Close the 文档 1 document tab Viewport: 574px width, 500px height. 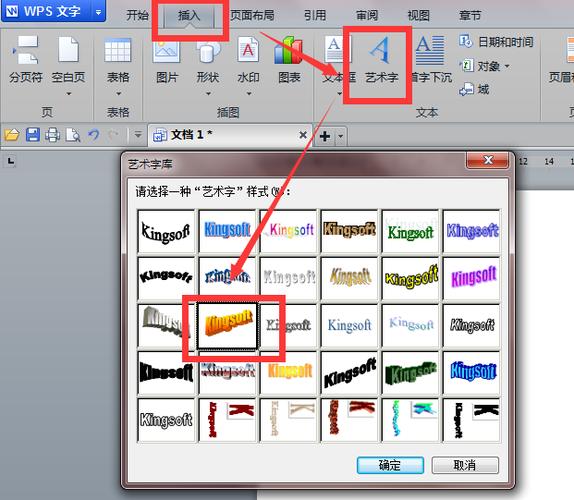coord(303,135)
